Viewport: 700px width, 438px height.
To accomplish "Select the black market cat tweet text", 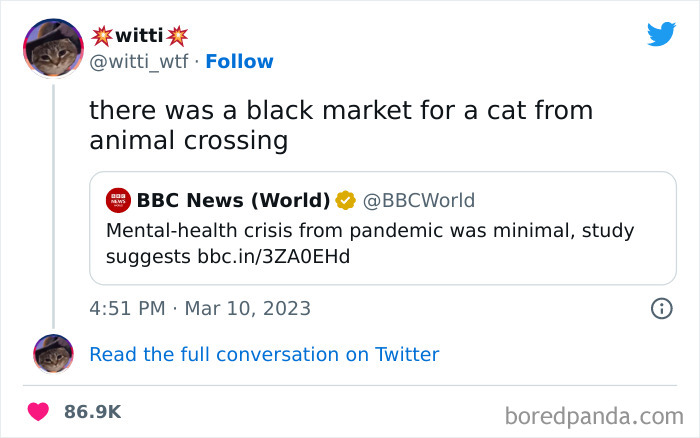I will [x=341, y=125].
